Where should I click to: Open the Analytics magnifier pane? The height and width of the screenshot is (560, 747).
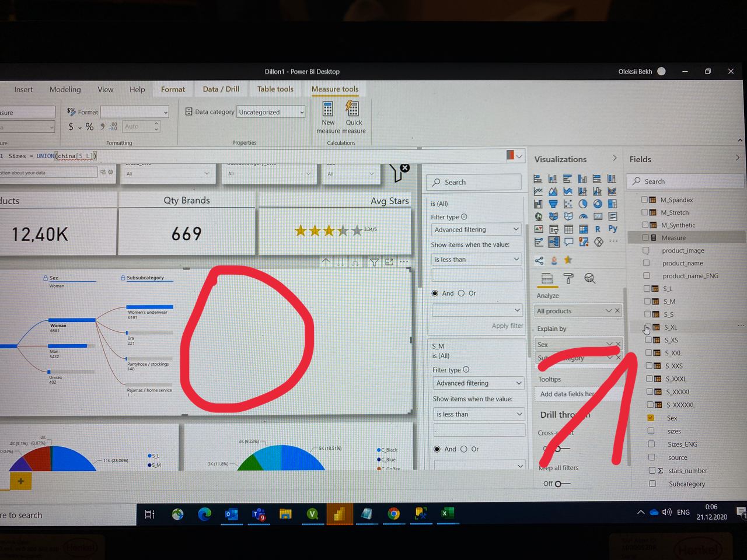pos(589,278)
